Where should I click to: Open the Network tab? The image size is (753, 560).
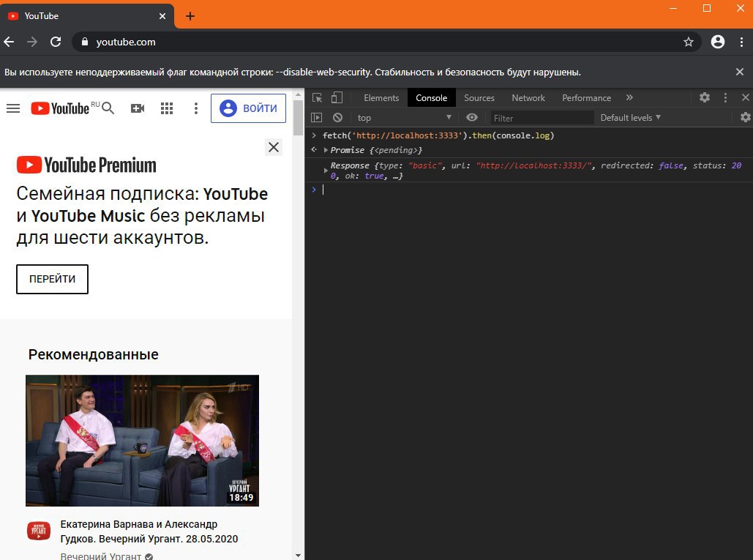(528, 98)
